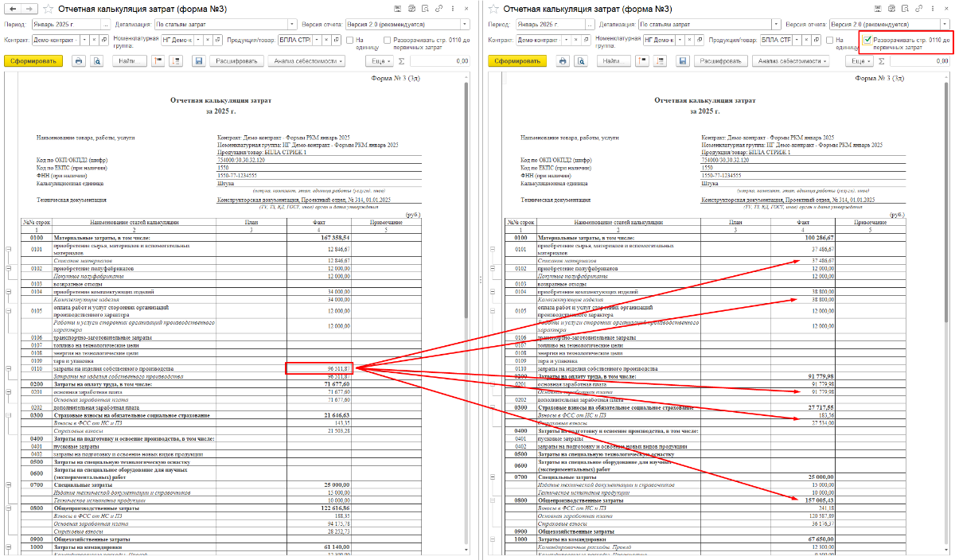The image size is (955, 560).
Task: Save report via diskette icon, right window
Action: 682,60
